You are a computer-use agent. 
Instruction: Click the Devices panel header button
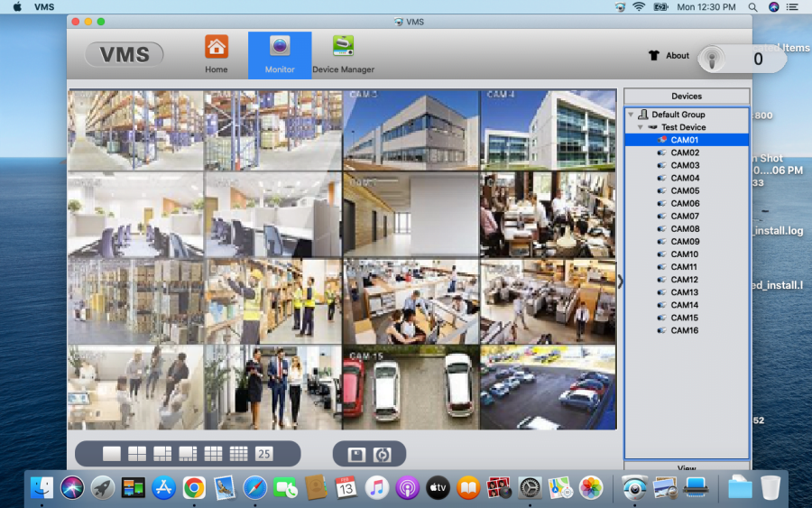687,97
